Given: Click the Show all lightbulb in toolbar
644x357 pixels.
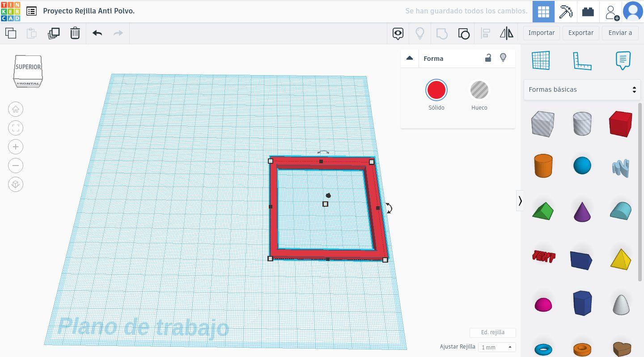Looking at the screenshot, I should tap(420, 33).
